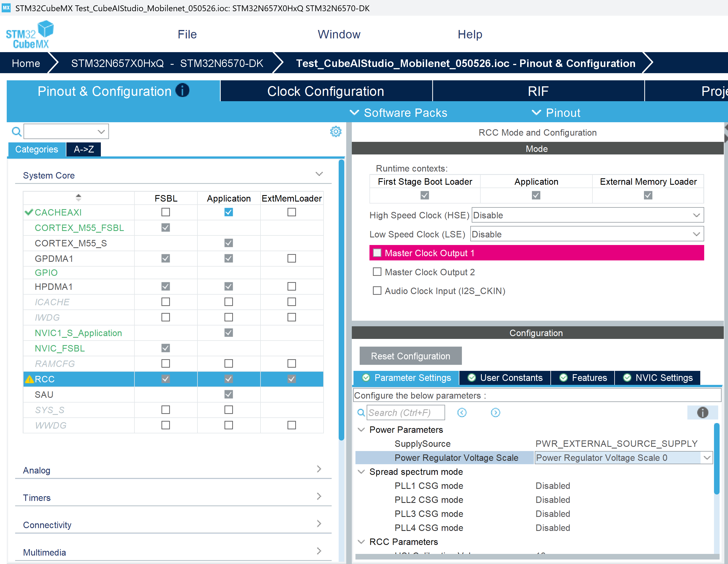Click the sort arrows in the peripheral table header
Screen dimensions: 728x564
click(78, 197)
